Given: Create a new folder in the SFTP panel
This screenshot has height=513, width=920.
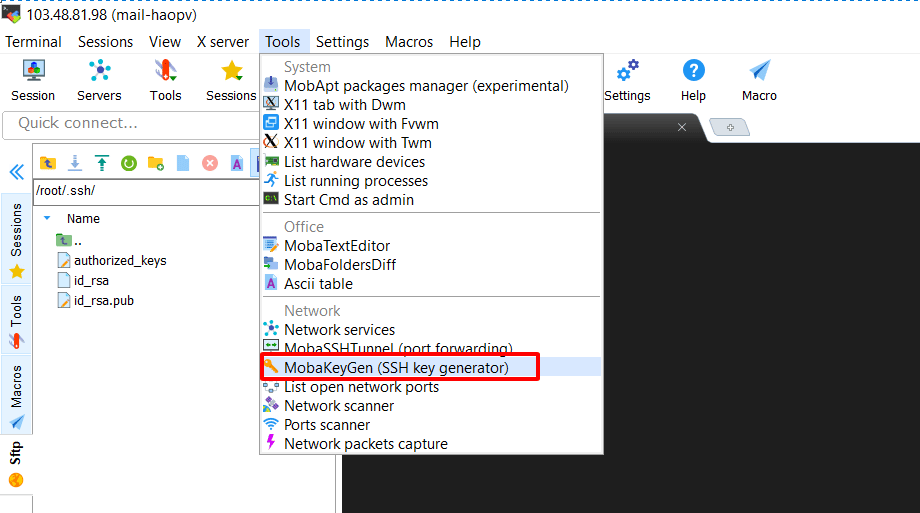Looking at the screenshot, I should point(155,163).
